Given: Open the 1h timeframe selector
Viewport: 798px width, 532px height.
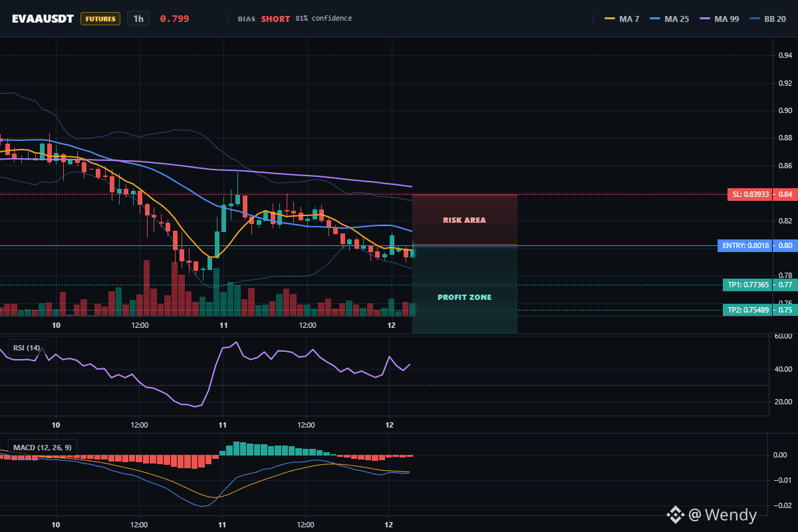Looking at the screenshot, I should coord(138,19).
